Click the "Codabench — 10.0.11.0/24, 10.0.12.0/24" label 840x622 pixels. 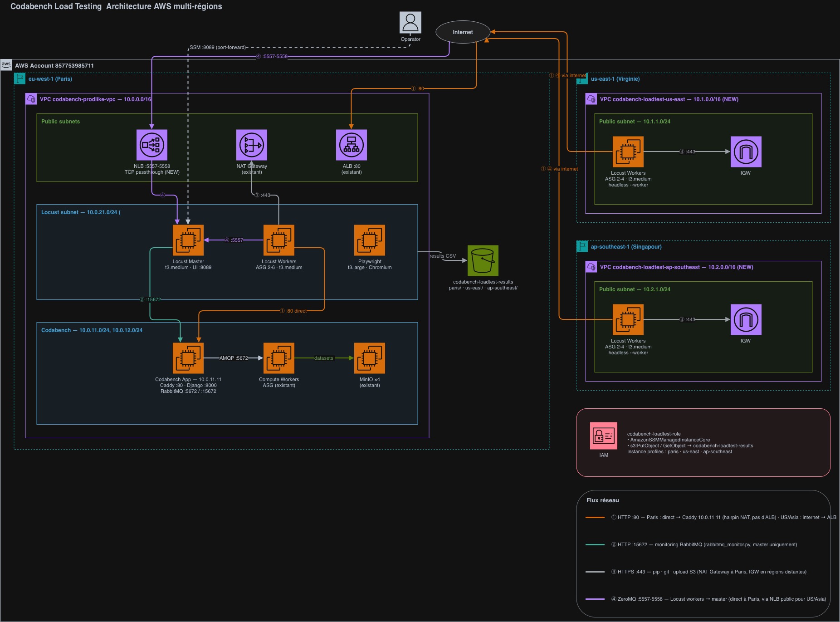pos(92,330)
